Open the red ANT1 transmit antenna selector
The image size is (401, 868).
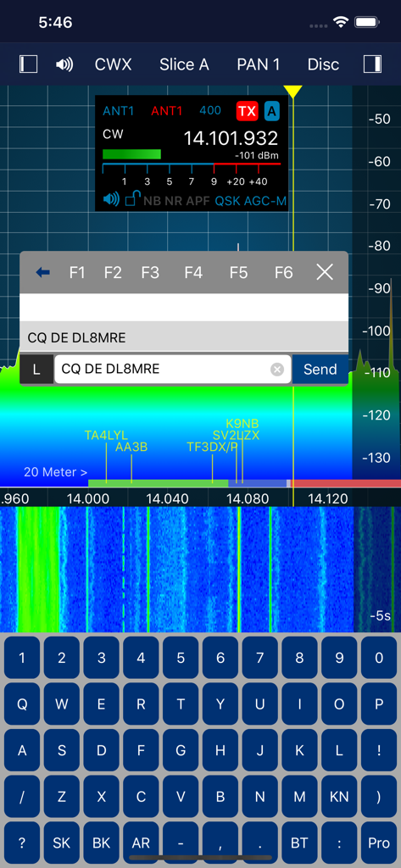tap(167, 111)
